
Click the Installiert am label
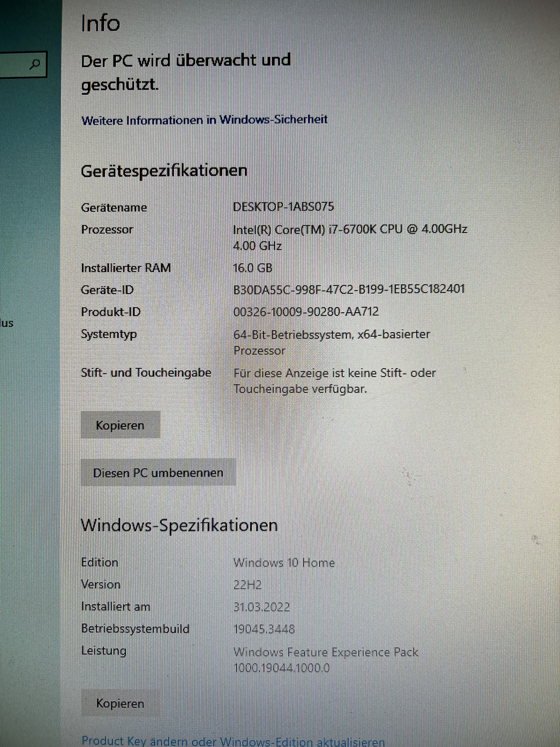(x=116, y=607)
